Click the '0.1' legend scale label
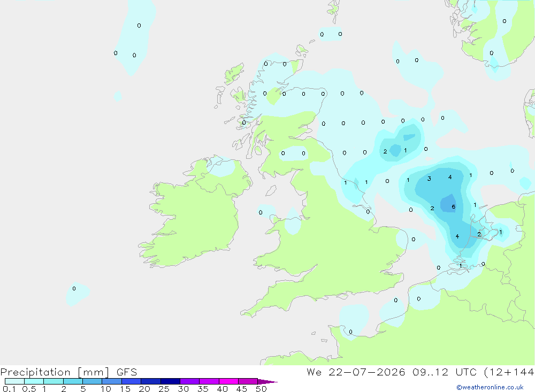Image resolution: width=535 pixels, height=392 pixels. click(x=9, y=389)
